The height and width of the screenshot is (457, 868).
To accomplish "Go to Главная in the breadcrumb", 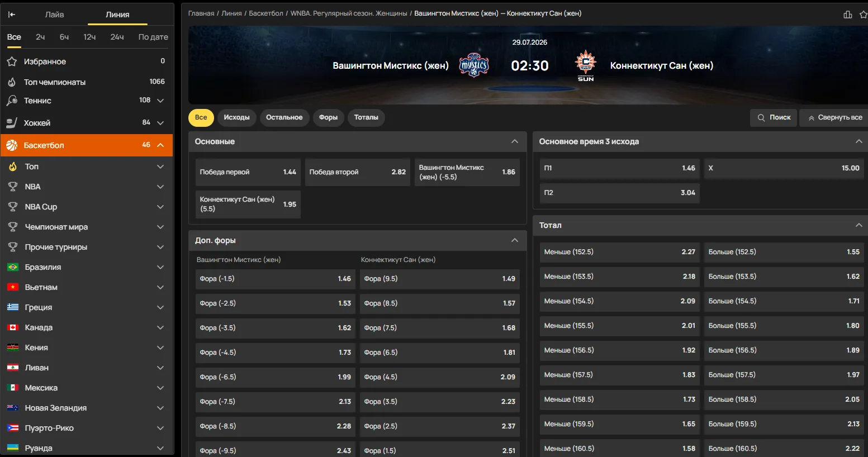I will pos(201,13).
